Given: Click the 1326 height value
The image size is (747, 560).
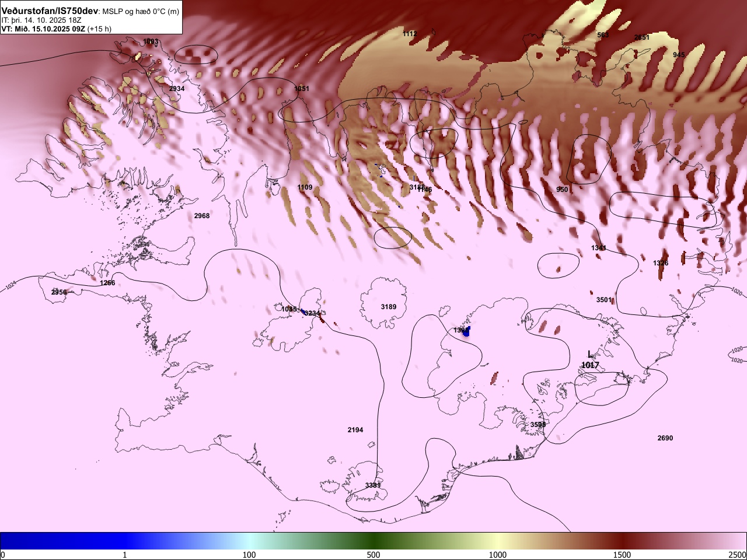Looking at the screenshot, I should [x=661, y=263].
